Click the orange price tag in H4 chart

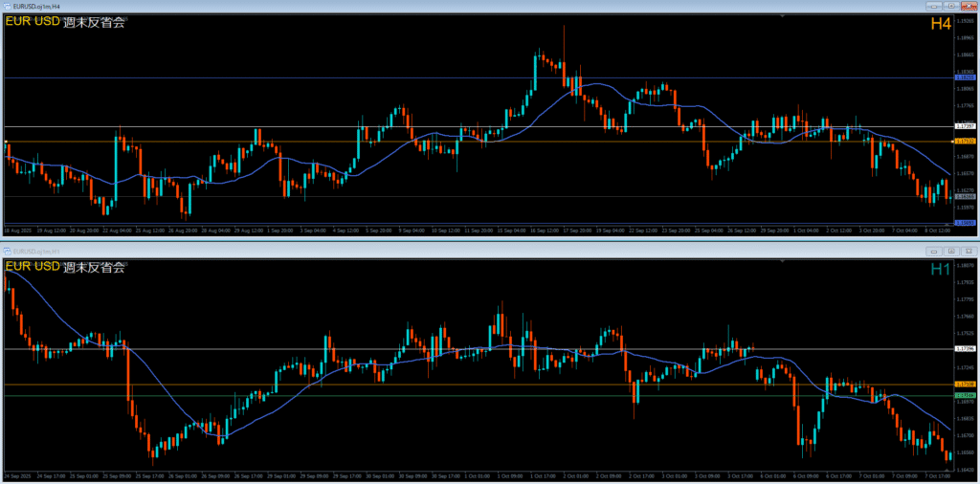pyautogui.click(x=965, y=142)
